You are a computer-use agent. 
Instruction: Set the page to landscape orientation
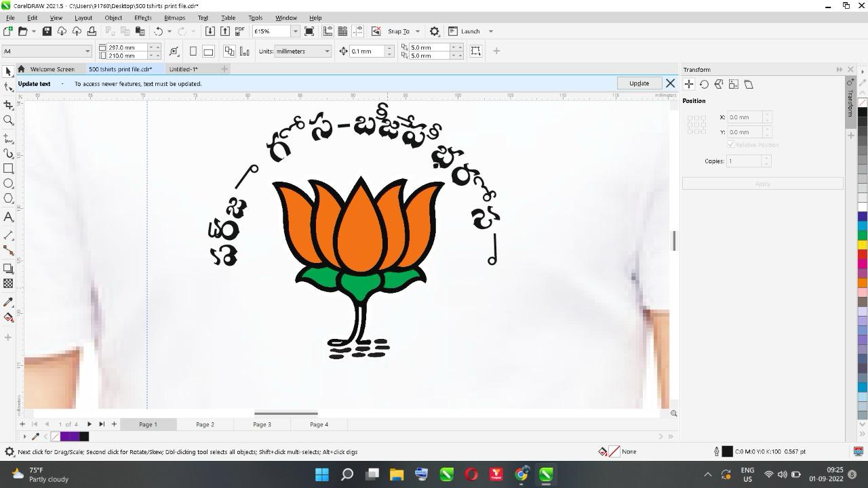pyautogui.click(x=208, y=52)
